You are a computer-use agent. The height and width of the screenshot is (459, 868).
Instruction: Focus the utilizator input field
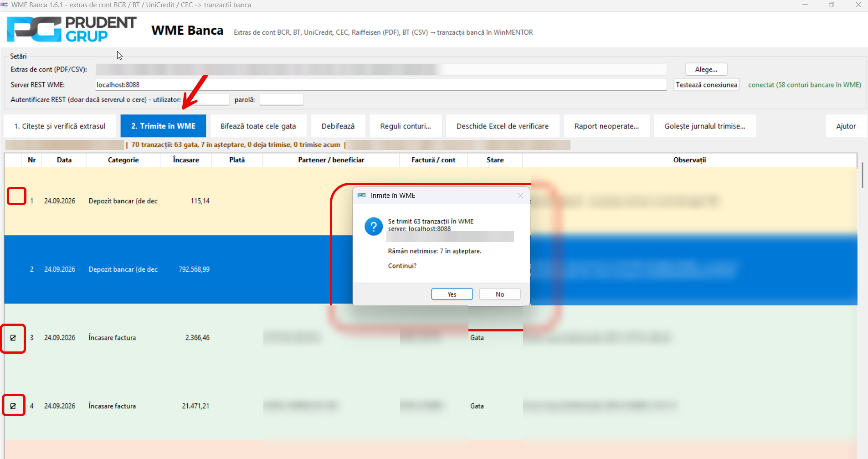(x=206, y=99)
